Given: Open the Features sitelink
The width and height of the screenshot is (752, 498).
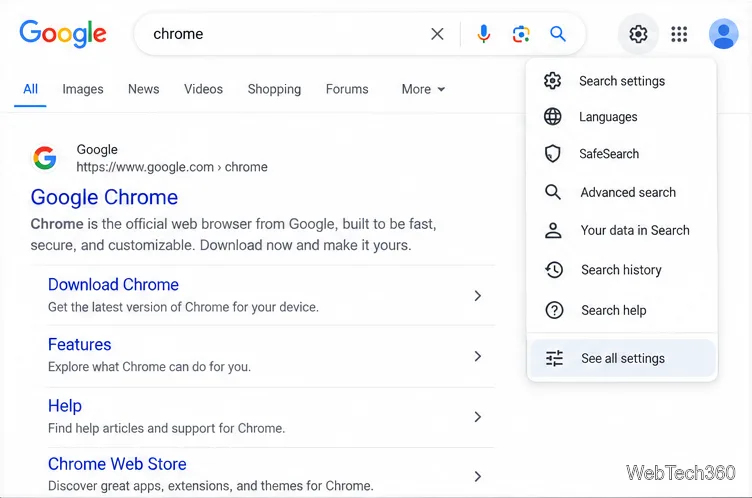Looking at the screenshot, I should coord(80,344).
